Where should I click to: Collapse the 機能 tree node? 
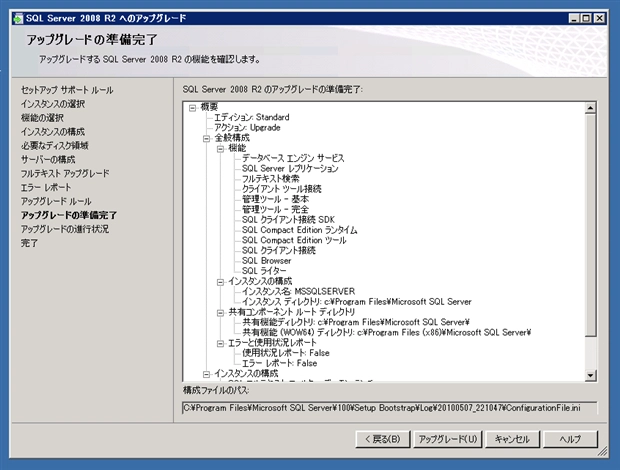coord(220,149)
